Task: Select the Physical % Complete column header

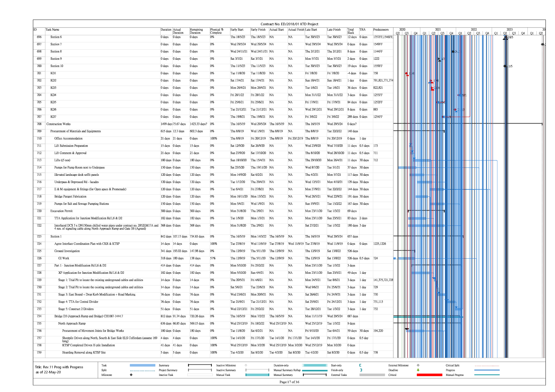Action: click(x=217, y=31)
